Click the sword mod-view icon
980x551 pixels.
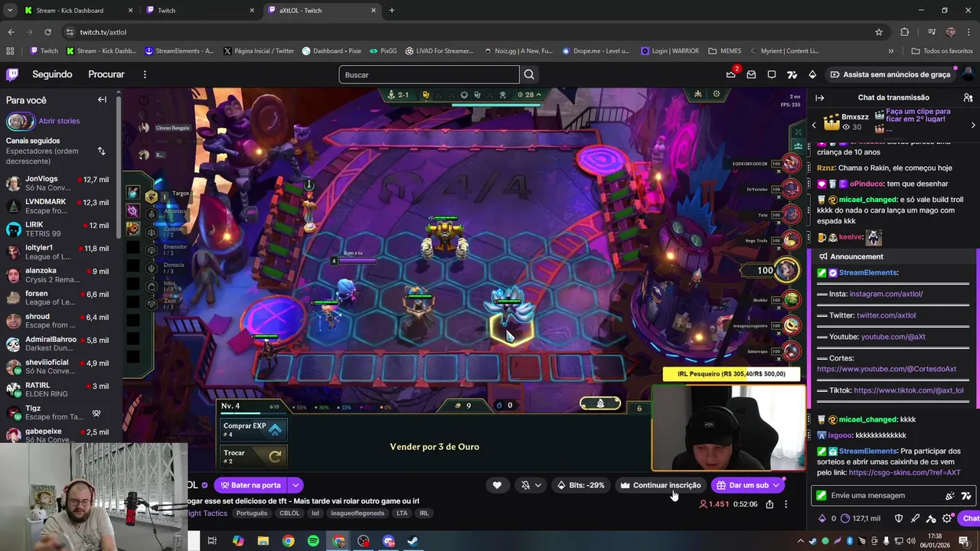915,518
